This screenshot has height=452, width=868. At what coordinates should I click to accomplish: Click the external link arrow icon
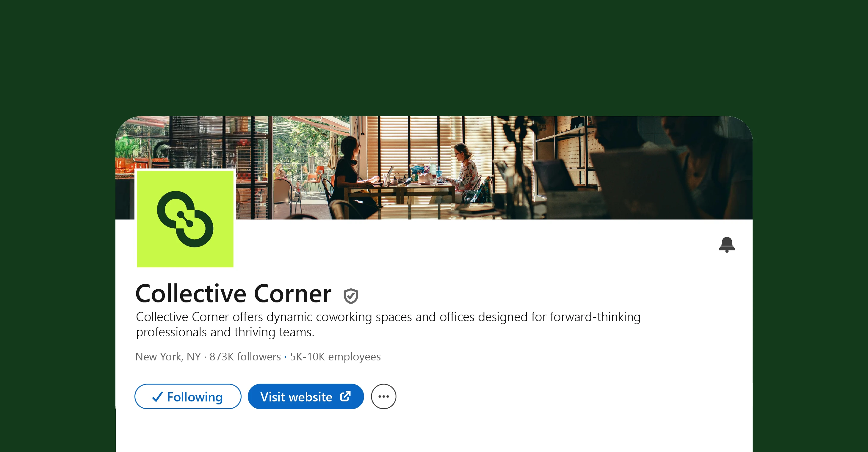[x=345, y=396]
